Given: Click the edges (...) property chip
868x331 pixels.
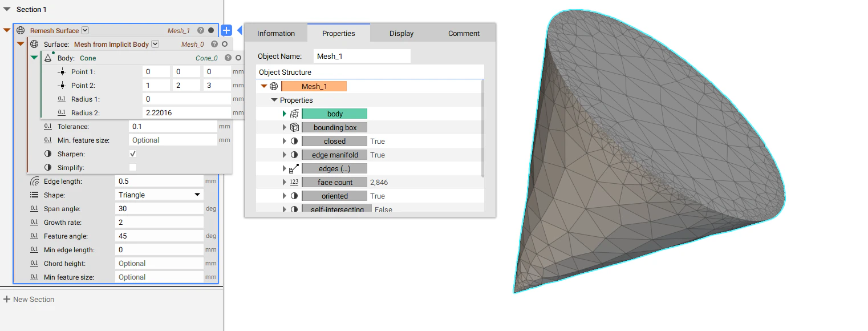Looking at the screenshot, I should tap(335, 168).
